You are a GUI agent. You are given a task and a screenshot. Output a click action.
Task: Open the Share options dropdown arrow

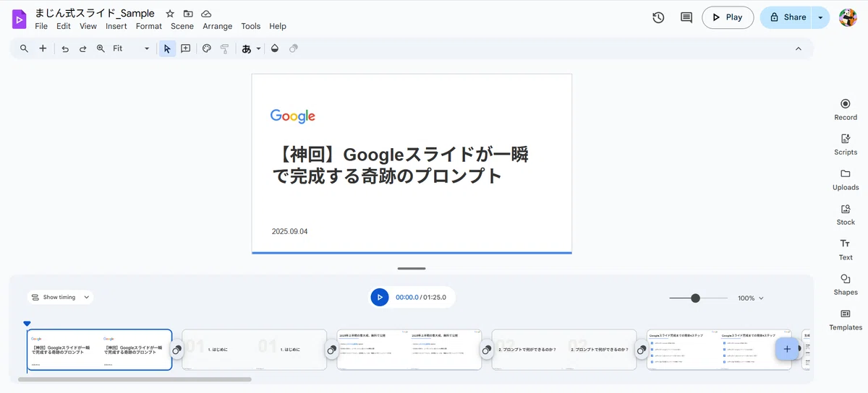click(x=820, y=17)
